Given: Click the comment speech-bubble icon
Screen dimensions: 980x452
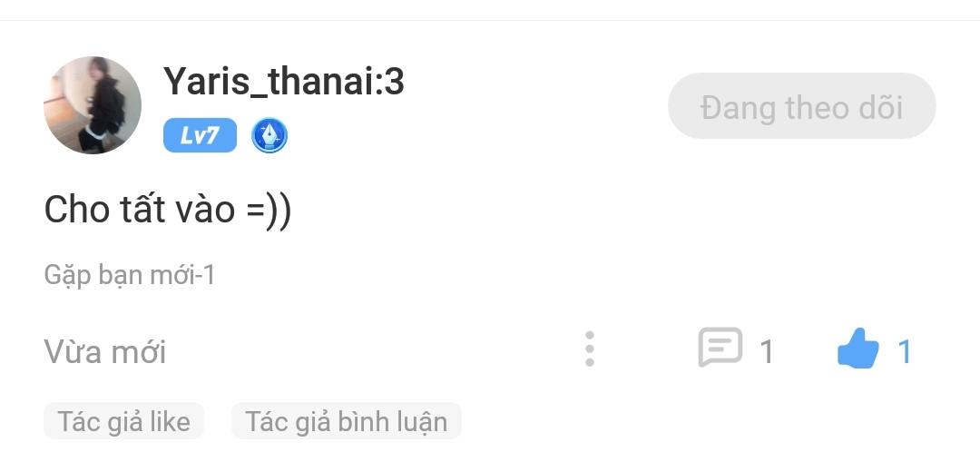Looking at the screenshot, I should click(720, 347).
